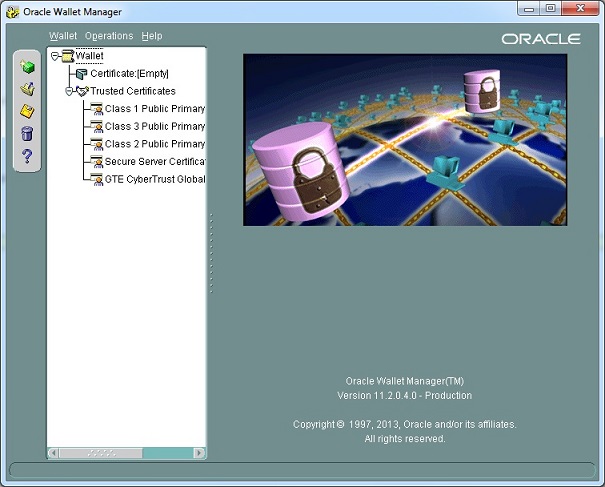Select the Trusted Certificates tree item

click(133, 91)
